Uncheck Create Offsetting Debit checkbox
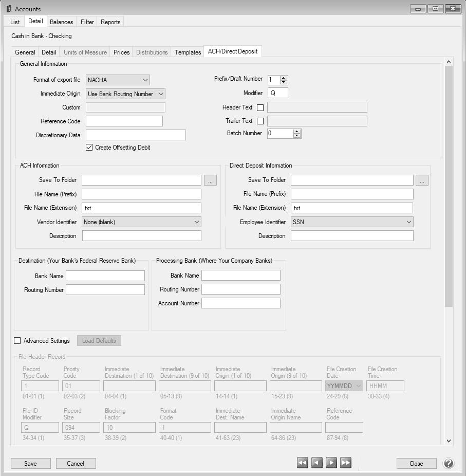The height and width of the screenshot is (476, 466). point(90,148)
